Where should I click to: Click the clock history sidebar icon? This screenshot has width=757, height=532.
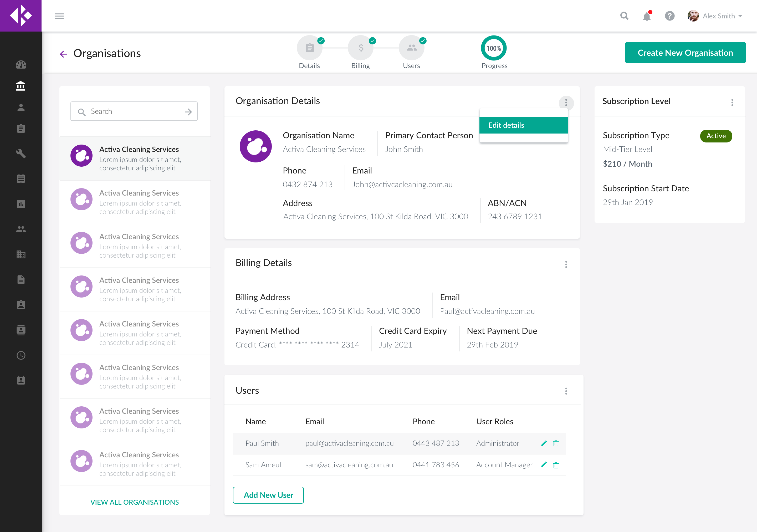[21, 355]
